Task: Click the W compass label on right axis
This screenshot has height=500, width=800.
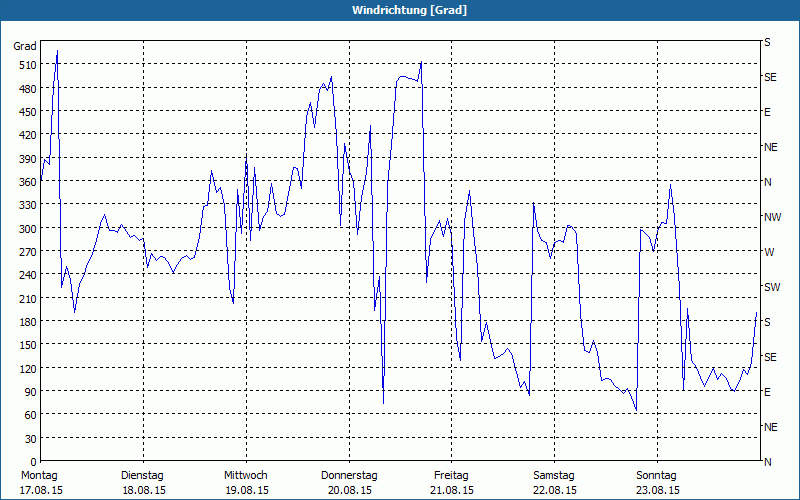Action: (x=768, y=252)
